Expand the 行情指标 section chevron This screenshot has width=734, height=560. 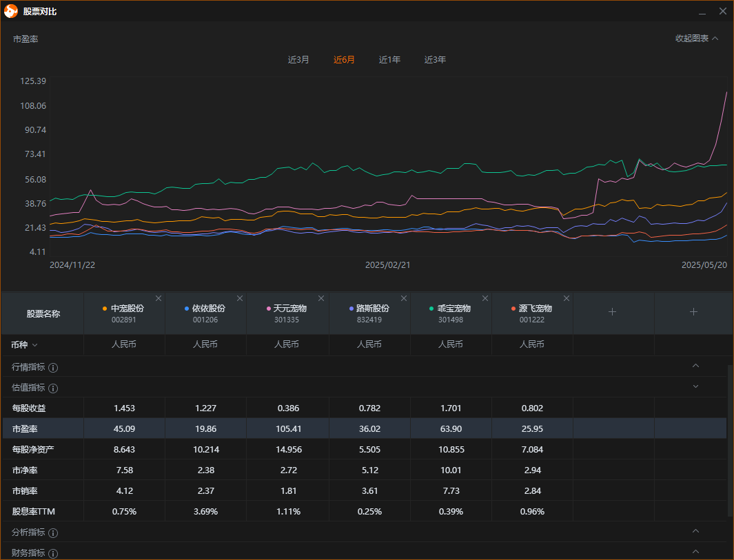coord(695,366)
